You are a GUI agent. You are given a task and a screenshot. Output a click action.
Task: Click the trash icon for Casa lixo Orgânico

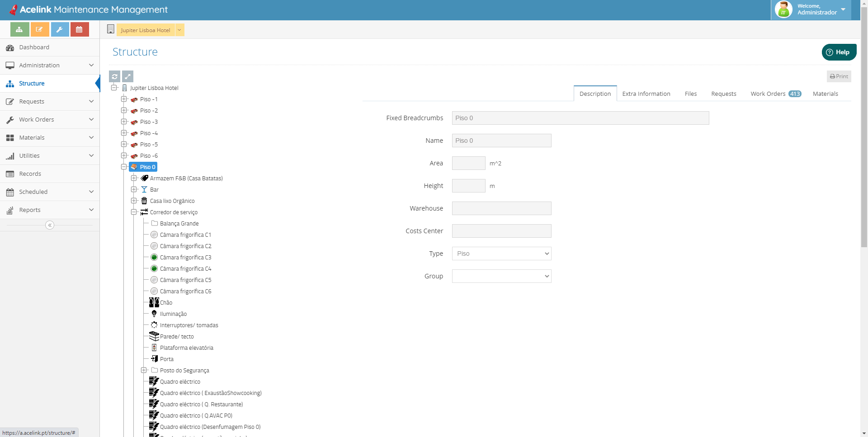(x=144, y=201)
